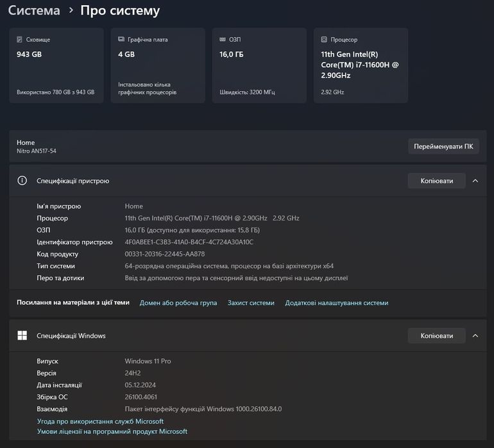This screenshot has height=448, width=494.
Task: Click the Processor card icon
Action: [324, 40]
